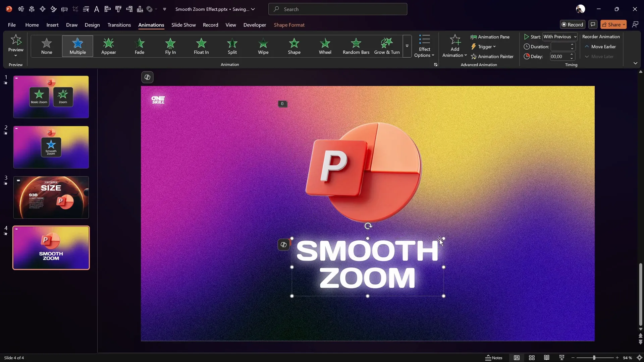Switch to Slide Sorter view
The width and height of the screenshot is (644, 362).
click(x=532, y=358)
